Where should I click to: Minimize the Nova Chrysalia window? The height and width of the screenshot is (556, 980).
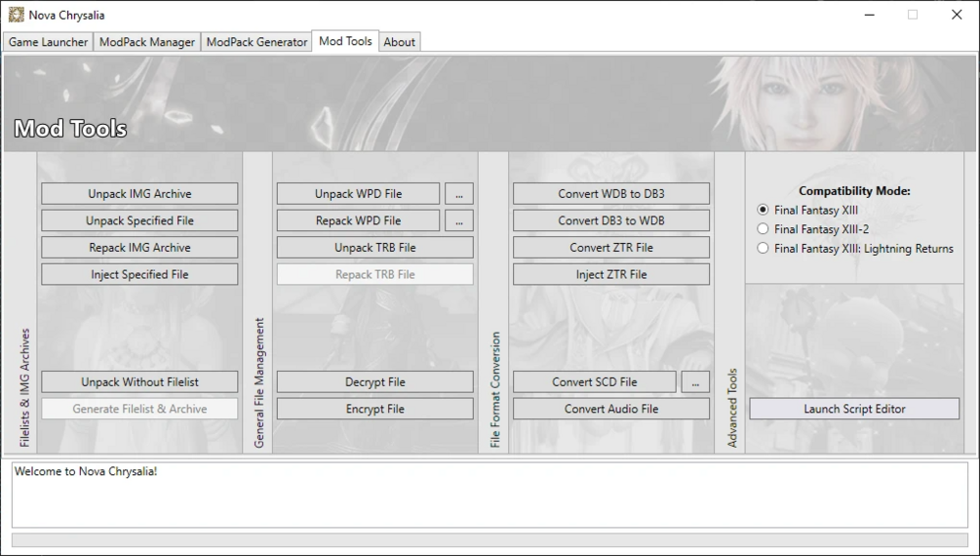pyautogui.click(x=870, y=15)
